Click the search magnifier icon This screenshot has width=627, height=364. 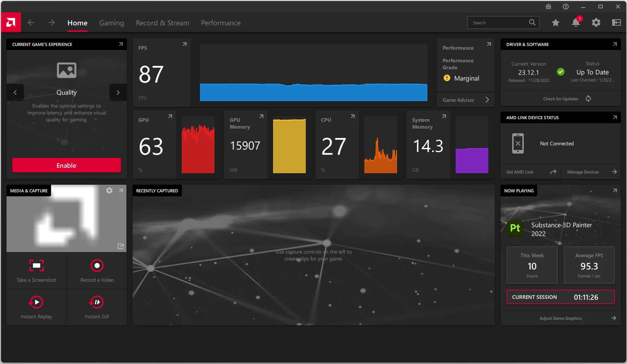[x=532, y=22]
